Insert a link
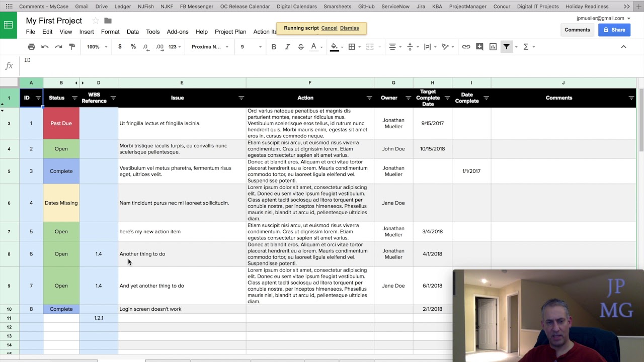This screenshot has height=362, width=644. pos(466,47)
